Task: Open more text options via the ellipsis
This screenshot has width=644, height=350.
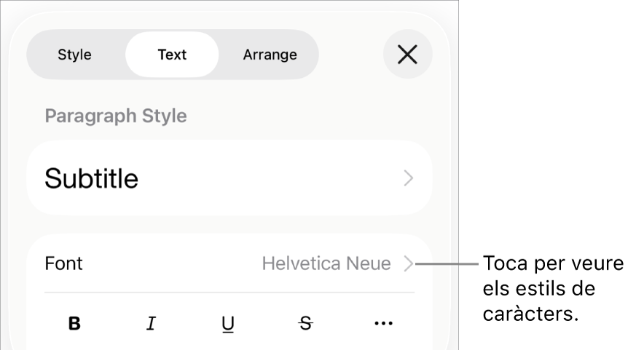Action: coord(383,324)
